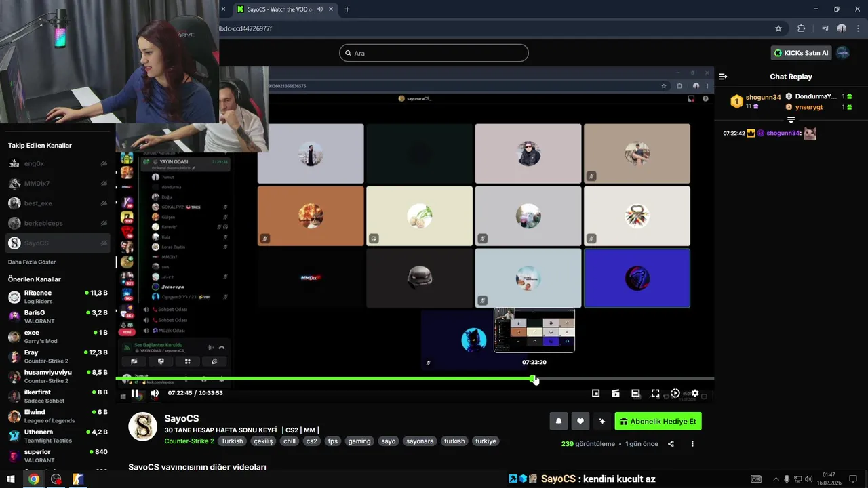
Task: Collapse the Chat Replay panel
Action: (x=723, y=77)
